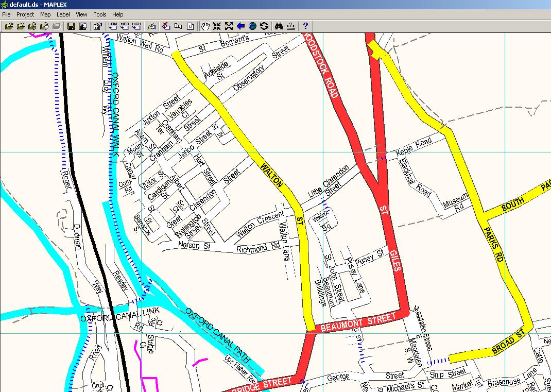This screenshot has height=392, width=551.
Task: Click the red X label removal icon
Action: [x=166, y=26]
